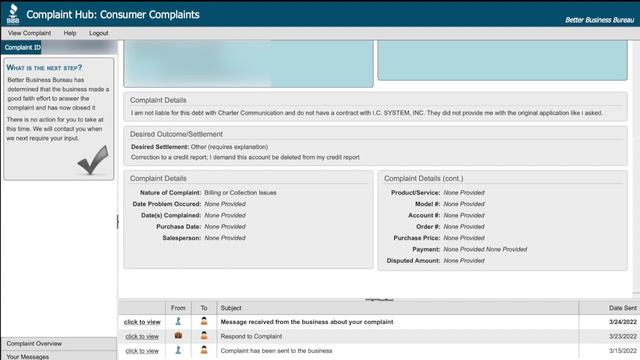Viewport: 640px width, 360px height.
Task: Open the Respond to Complaint message link
Action: click(142, 336)
